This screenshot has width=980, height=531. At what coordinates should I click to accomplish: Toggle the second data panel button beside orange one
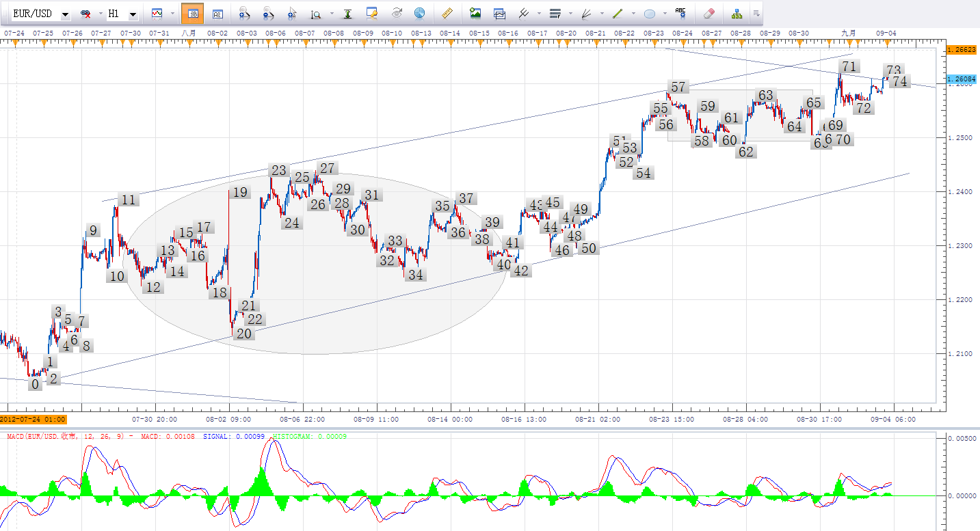point(217,14)
